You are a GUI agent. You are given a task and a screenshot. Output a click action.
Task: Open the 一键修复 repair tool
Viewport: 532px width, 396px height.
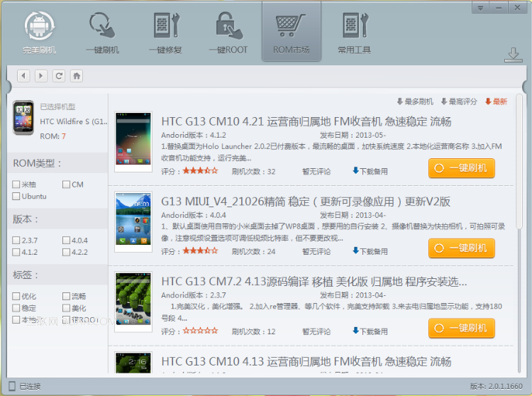pyautogui.click(x=165, y=33)
